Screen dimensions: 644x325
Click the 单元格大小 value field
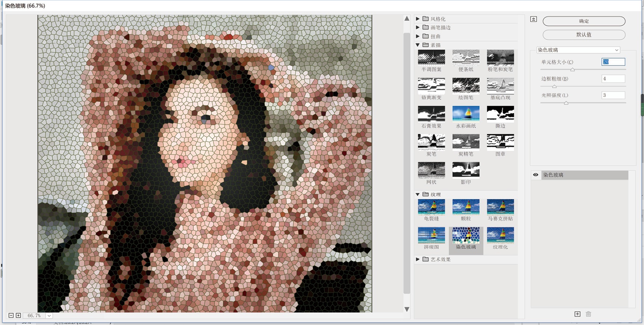tap(613, 62)
